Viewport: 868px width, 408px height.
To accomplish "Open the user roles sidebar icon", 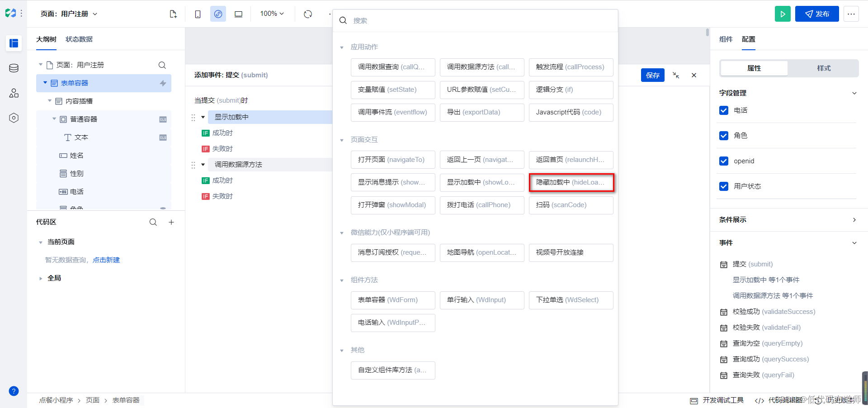I will pos(14,93).
